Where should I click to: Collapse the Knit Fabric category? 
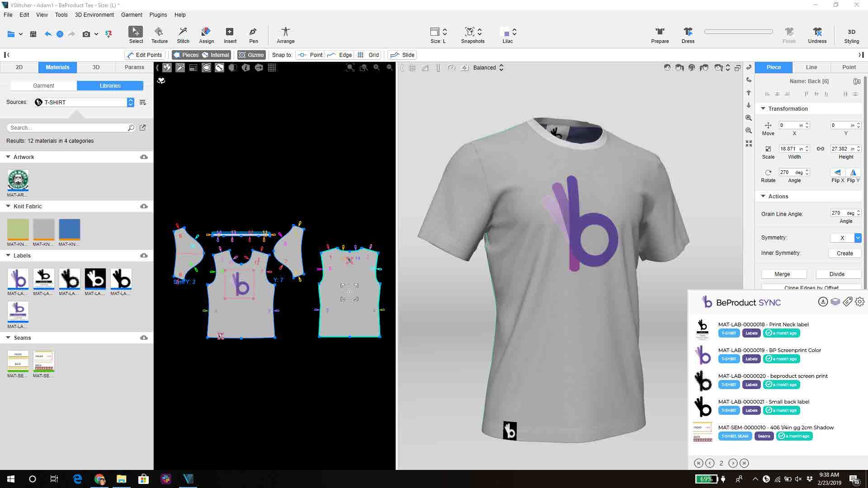[7, 206]
